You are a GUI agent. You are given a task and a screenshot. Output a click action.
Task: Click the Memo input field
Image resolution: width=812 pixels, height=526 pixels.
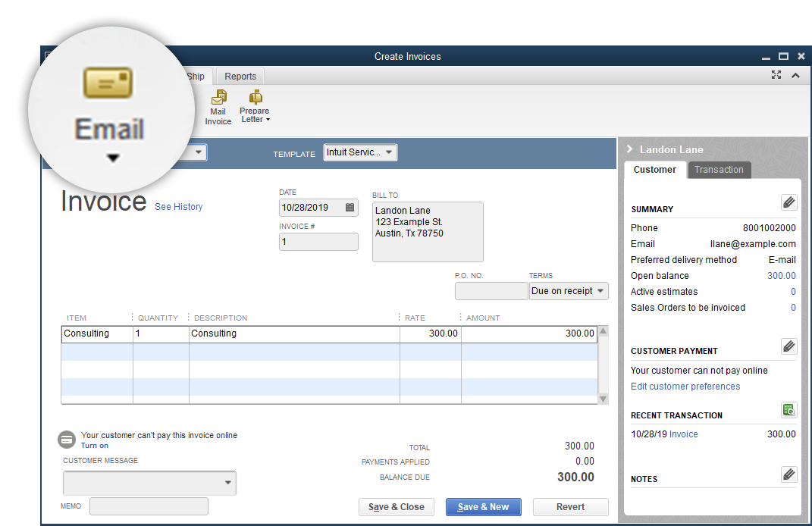tap(149, 506)
